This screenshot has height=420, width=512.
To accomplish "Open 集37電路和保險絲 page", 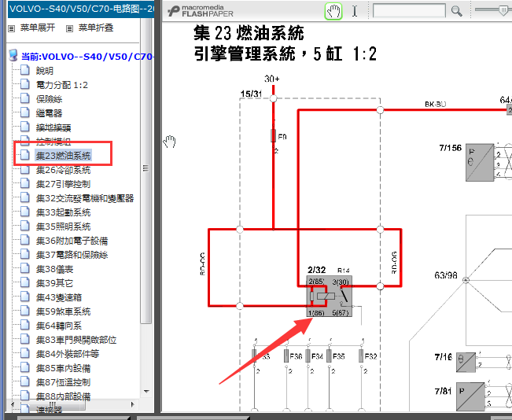I will click(72, 255).
